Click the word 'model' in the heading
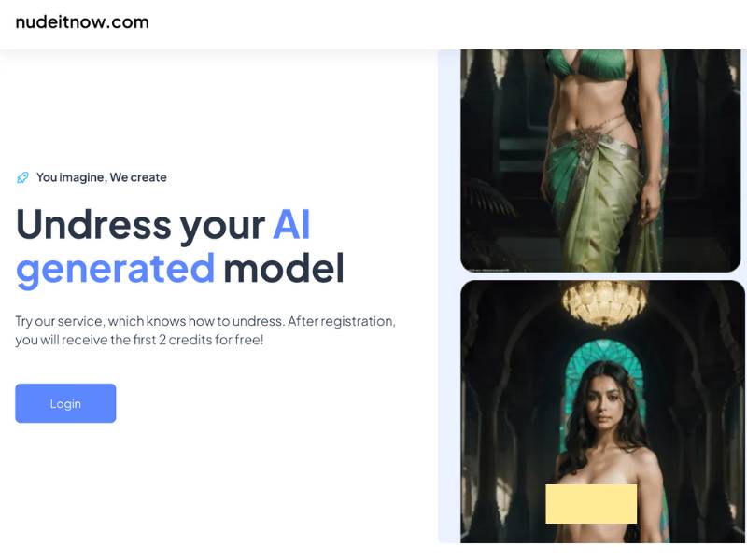This screenshot has width=747, height=560. 284,268
